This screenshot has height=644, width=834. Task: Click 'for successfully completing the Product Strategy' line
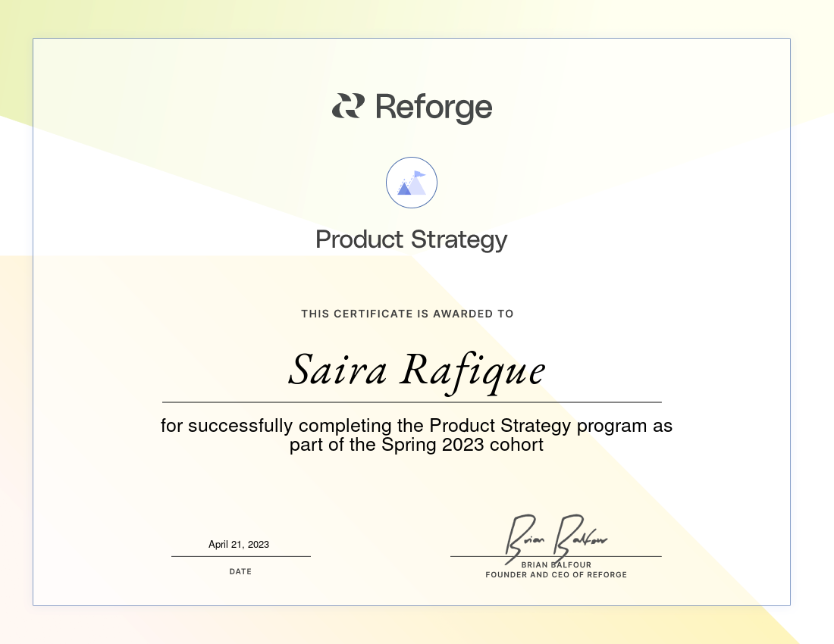[416, 426]
